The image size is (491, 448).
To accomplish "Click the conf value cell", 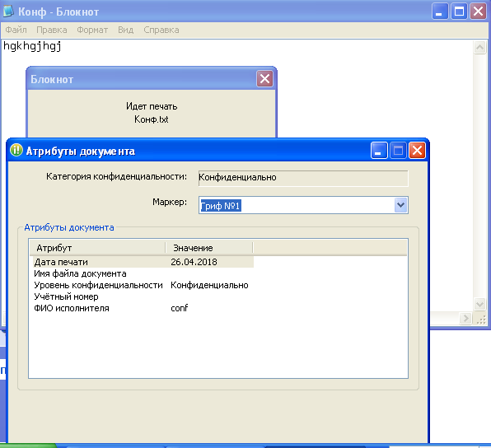I will point(180,308).
